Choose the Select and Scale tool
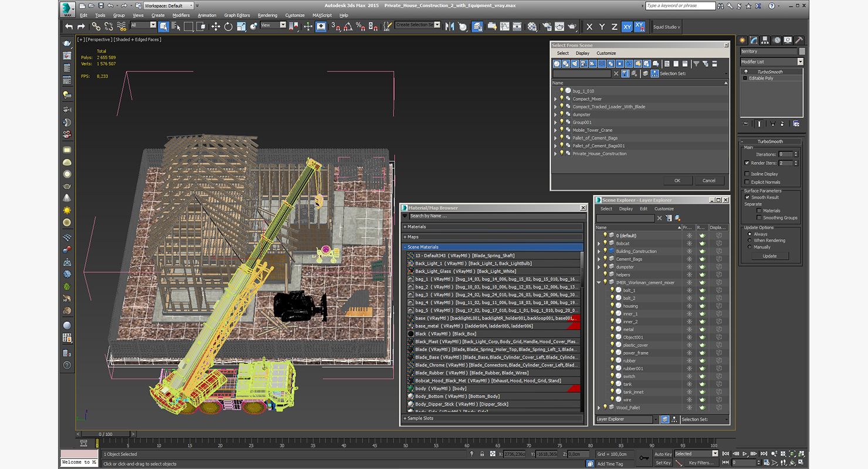 coord(240,26)
